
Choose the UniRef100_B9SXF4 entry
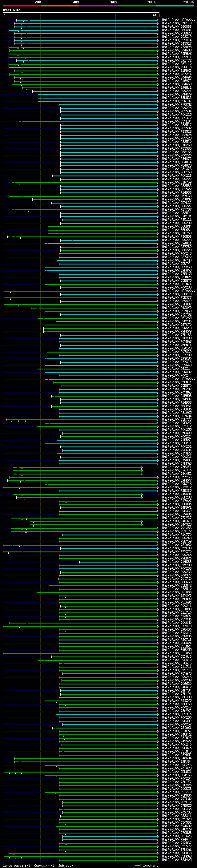(177, 40)
